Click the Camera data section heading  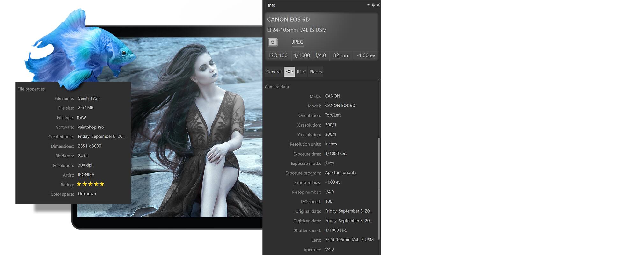[277, 87]
